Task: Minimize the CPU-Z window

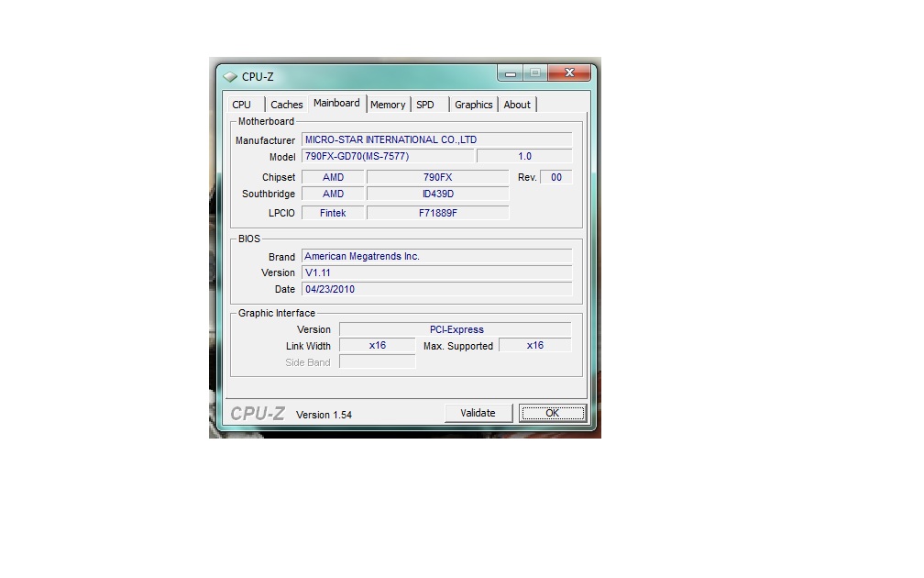Action: (x=511, y=73)
